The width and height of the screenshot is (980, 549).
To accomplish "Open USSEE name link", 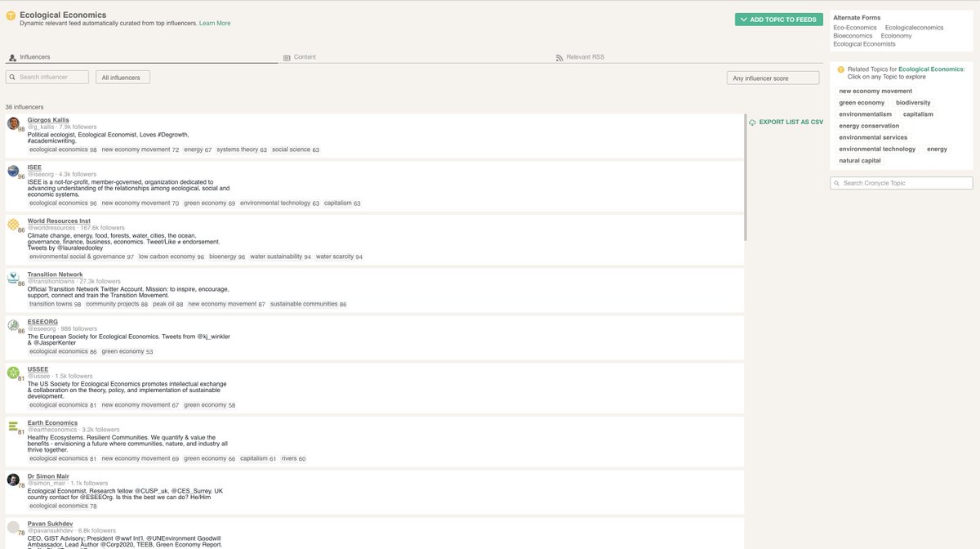I will click(38, 369).
